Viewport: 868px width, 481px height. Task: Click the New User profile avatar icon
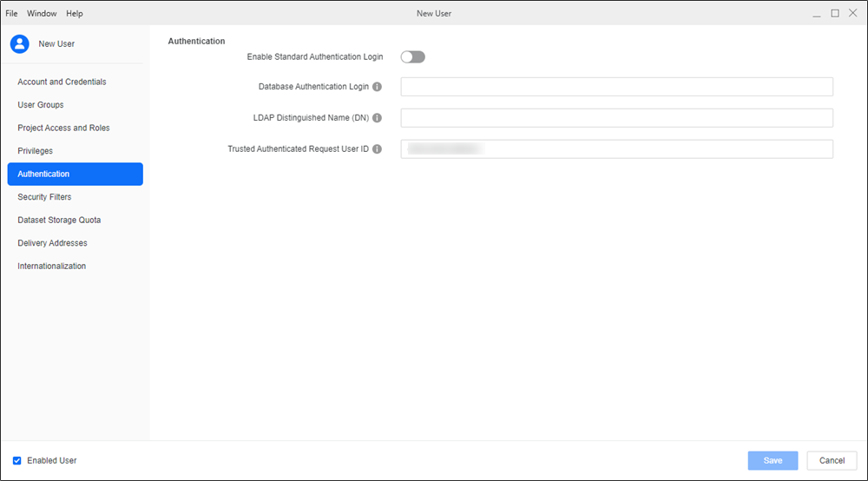coord(20,43)
